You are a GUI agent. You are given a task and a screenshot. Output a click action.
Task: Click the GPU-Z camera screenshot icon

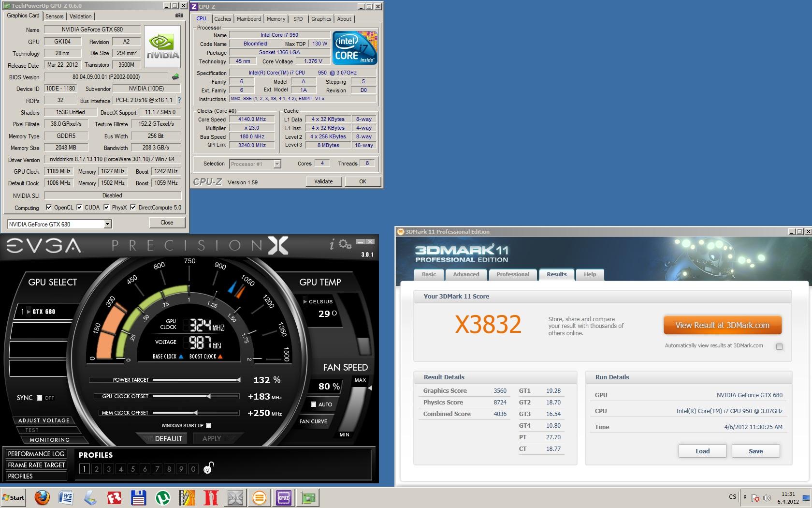[179, 15]
